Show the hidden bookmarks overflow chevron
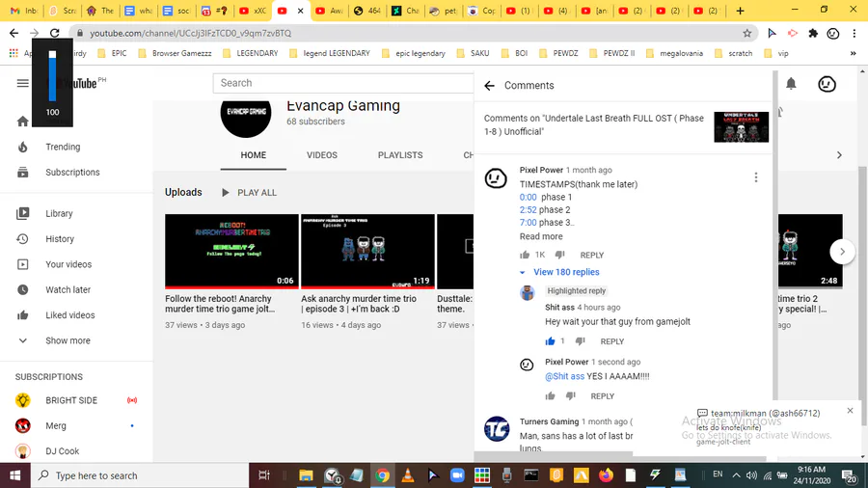The width and height of the screenshot is (868, 488). 854,54
